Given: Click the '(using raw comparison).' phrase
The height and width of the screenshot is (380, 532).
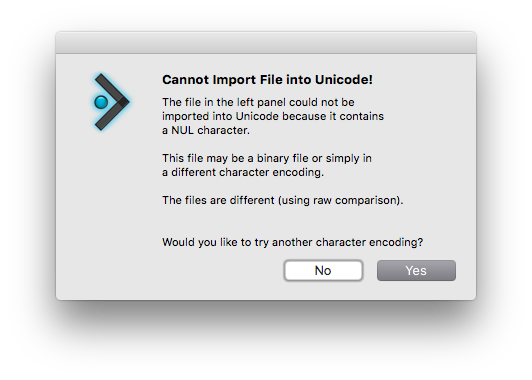Looking at the screenshot, I should tap(341, 200).
